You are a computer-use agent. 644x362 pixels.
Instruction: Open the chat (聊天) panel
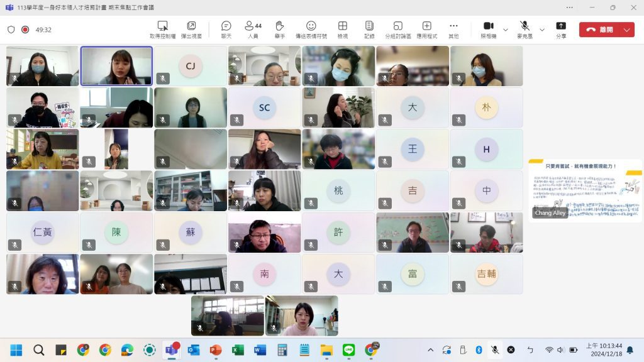click(x=226, y=29)
